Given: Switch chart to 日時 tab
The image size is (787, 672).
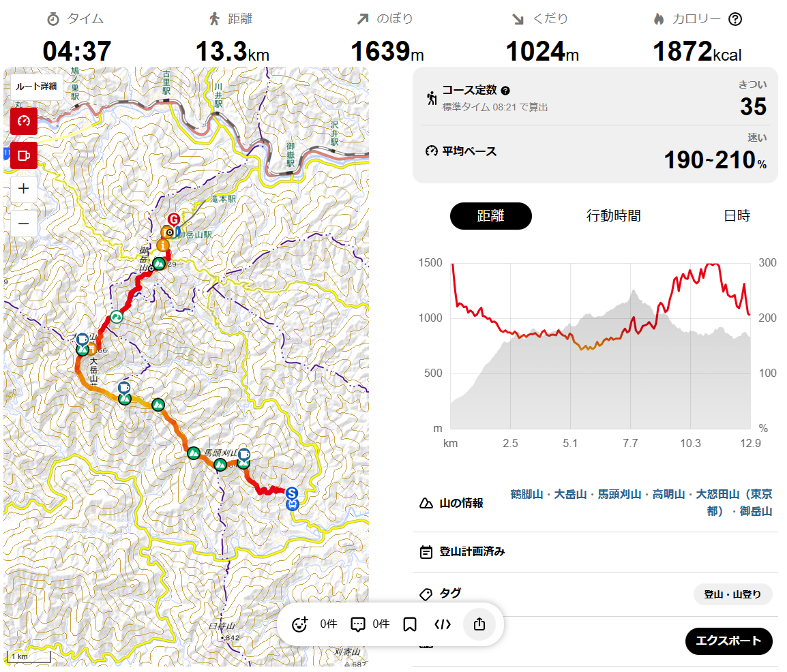Looking at the screenshot, I should 737,216.
